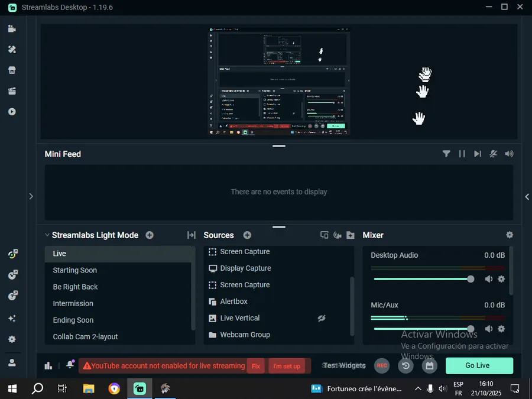Viewport: 532px width, 399px height.
Task: Open the user account icon in sidebar
Action: click(x=12, y=363)
